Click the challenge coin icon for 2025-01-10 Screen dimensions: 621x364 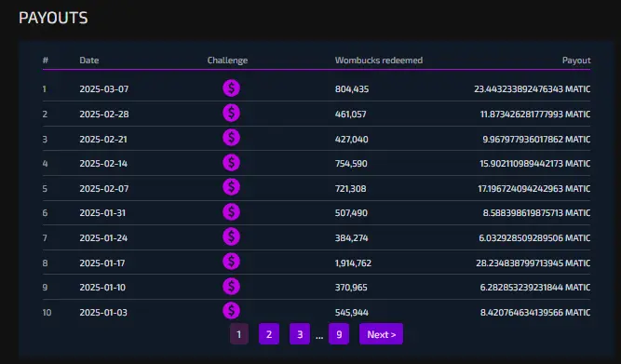coord(231,287)
